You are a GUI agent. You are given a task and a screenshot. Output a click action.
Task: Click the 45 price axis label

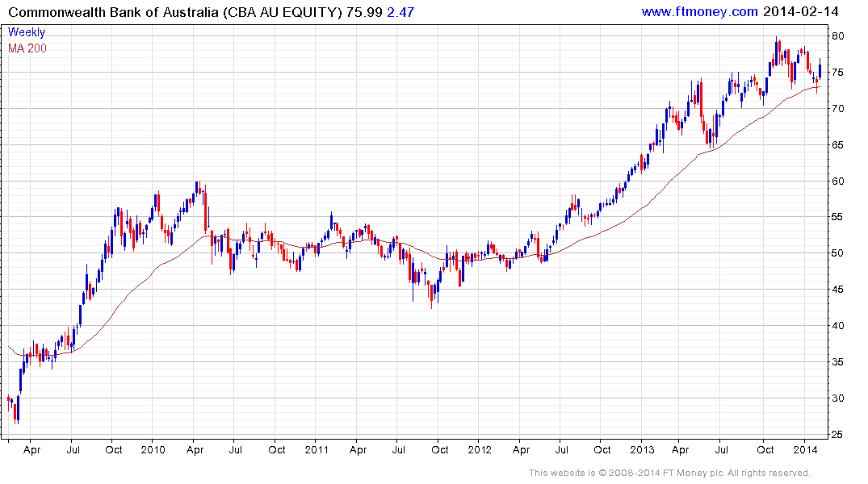pyautogui.click(x=837, y=290)
